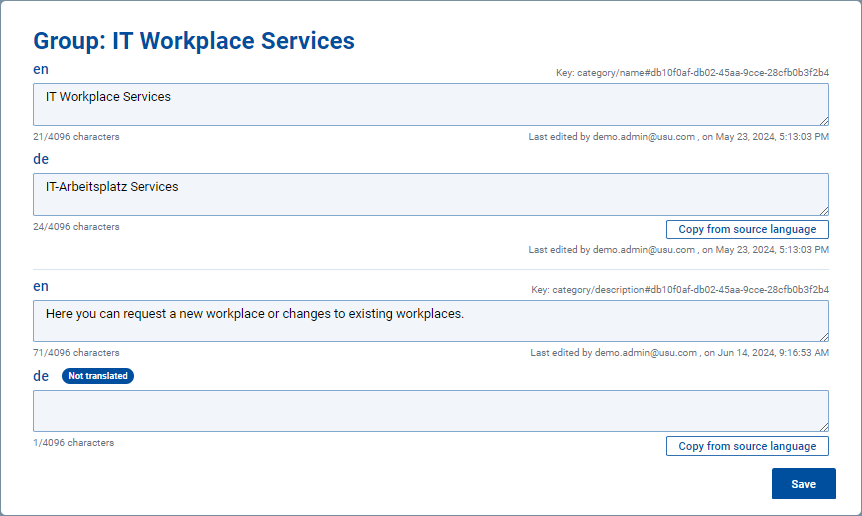Click the Save button
This screenshot has height=516, width=862.
[x=803, y=484]
